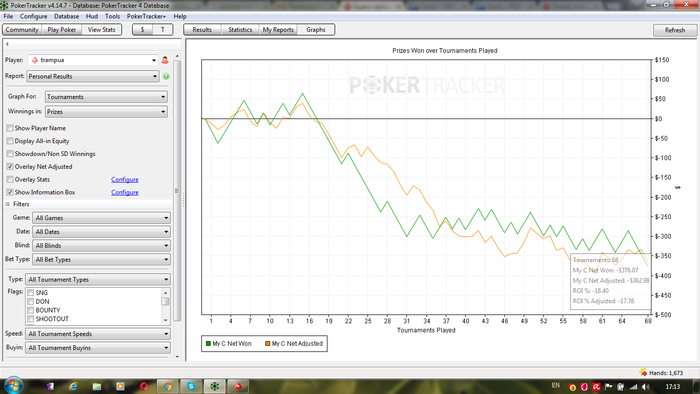This screenshot has height=394, width=700.
Task: Click the View Stats button
Action: (101, 30)
